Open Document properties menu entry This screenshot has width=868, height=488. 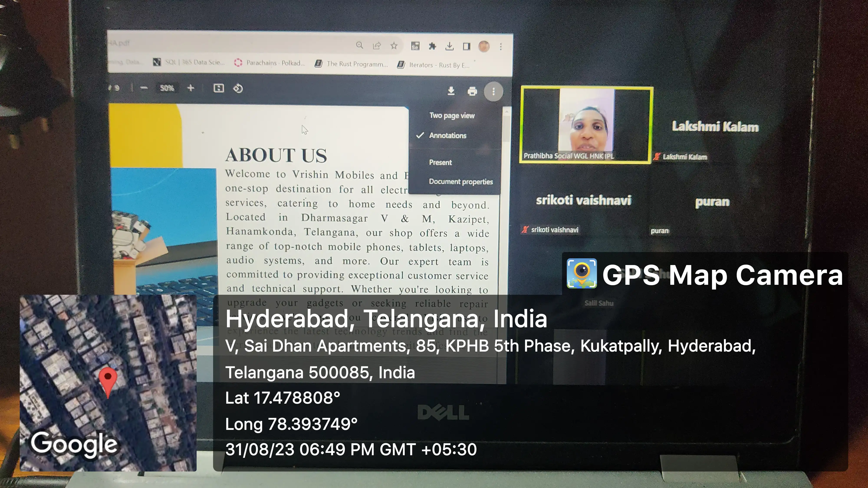(x=461, y=182)
